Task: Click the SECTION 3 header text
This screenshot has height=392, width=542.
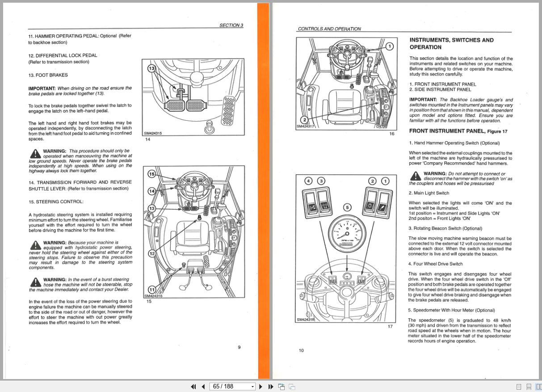Action: pyautogui.click(x=231, y=25)
